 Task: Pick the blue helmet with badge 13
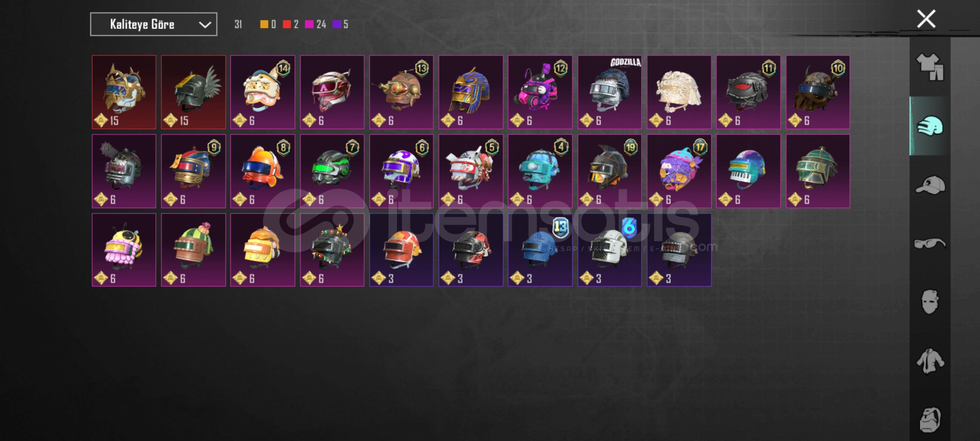[x=540, y=250]
